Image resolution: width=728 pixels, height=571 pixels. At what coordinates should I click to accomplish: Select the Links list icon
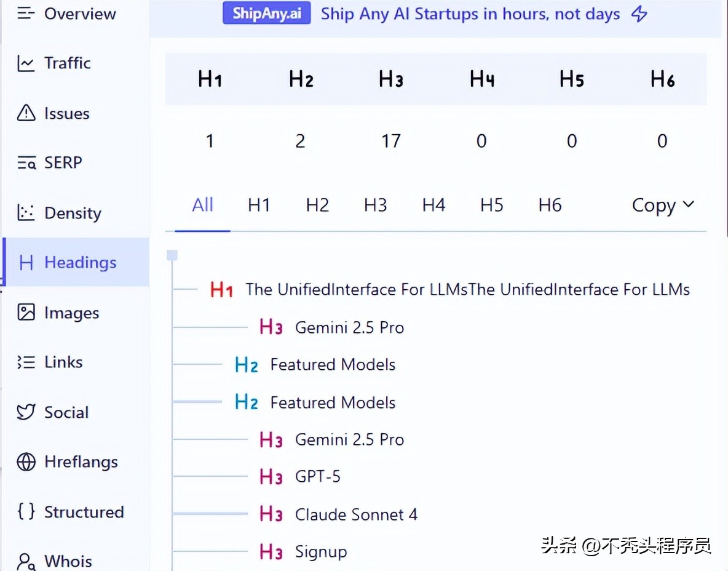coord(26,362)
